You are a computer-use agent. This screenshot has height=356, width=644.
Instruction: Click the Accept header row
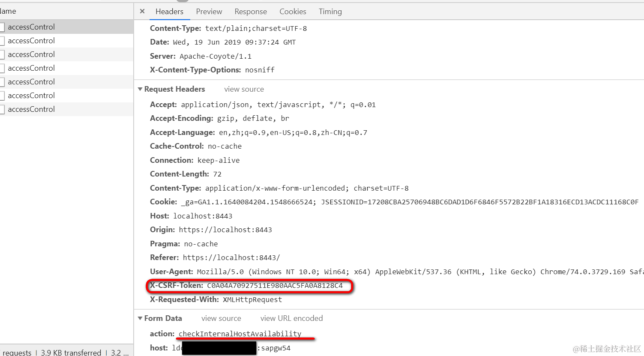[263, 105]
